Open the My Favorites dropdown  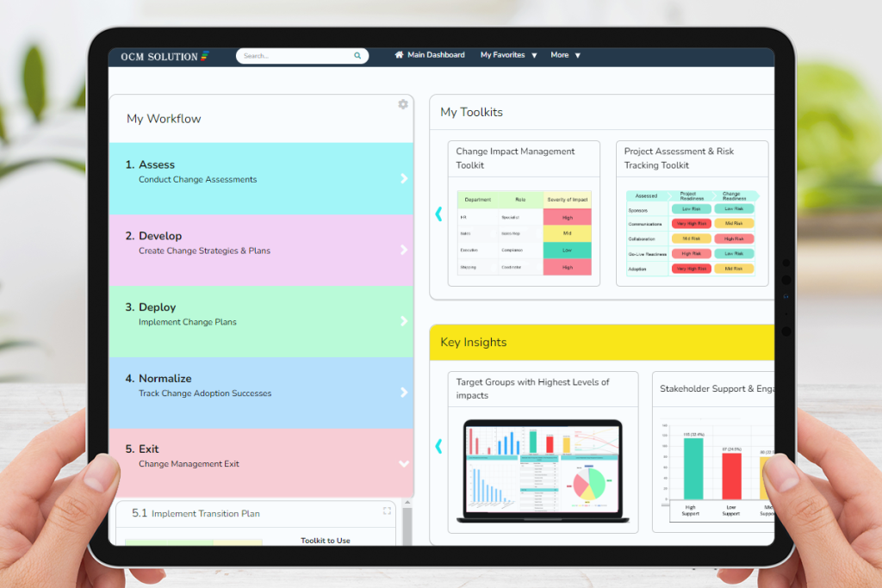pyautogui.click(x=508, y=55)
